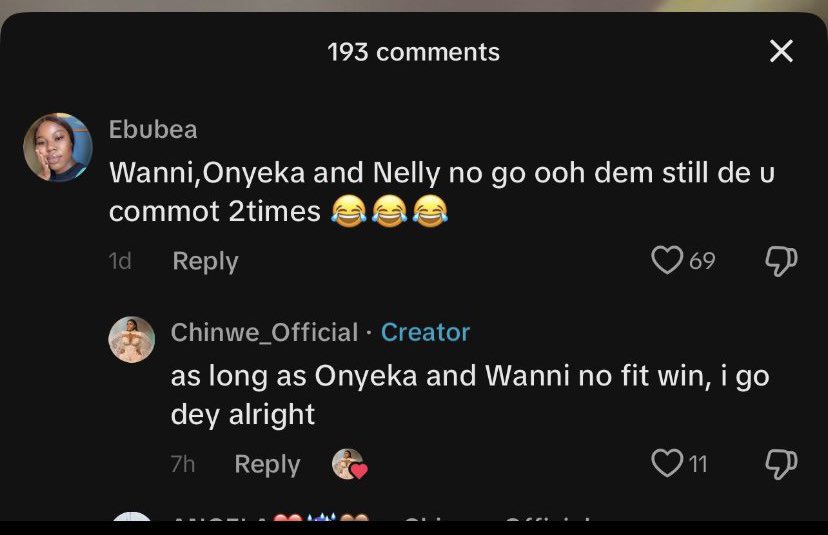Tap the 7h timestamp on Chinwe's reply
This screenshot has height=535, width=828.
[x=183, y=464]
